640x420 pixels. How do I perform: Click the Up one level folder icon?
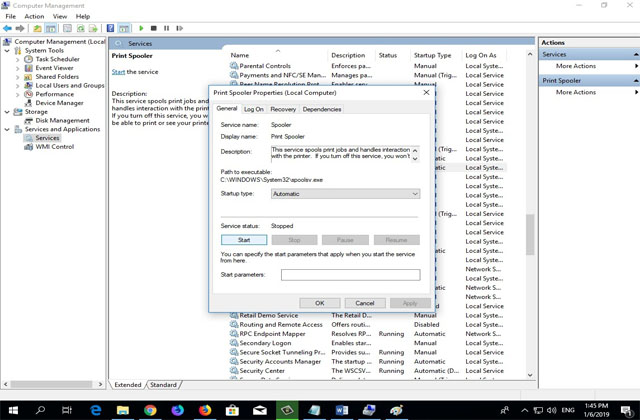(37, 28)
